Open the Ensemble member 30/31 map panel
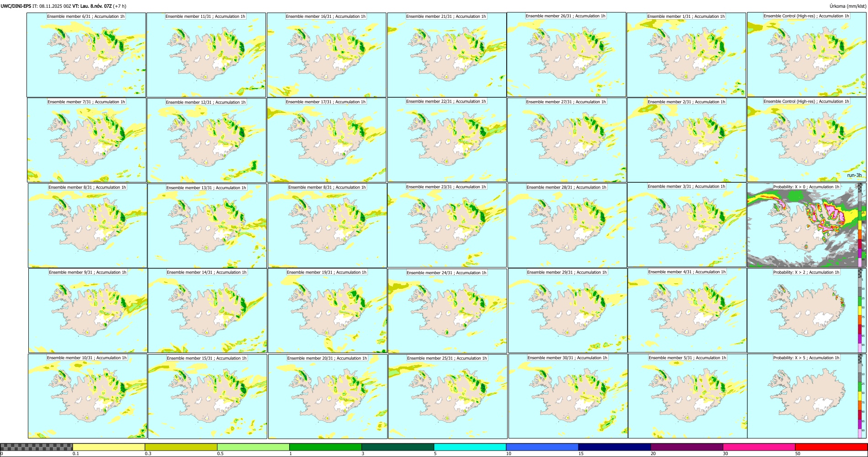The width and height of the screenshot is (868, 457). tap(568, 396)
